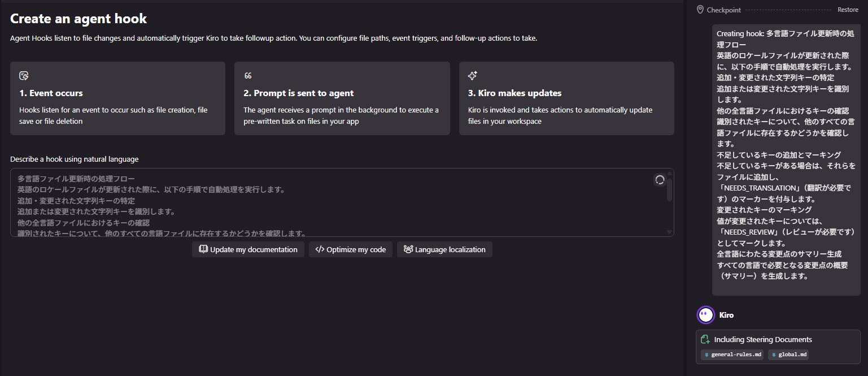
Task: Choose the Language localization preset
Action: [x=444, y=249]
